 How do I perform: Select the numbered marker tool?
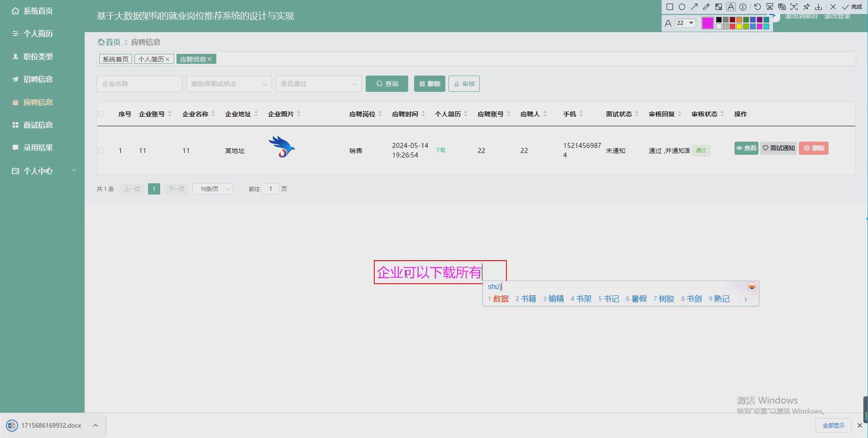pos(743,7)
